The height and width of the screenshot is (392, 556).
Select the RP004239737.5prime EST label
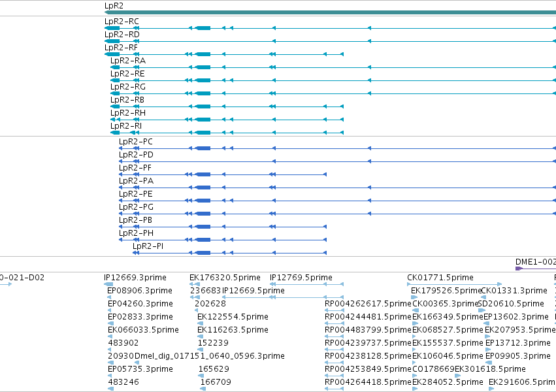tap(368, 344)
